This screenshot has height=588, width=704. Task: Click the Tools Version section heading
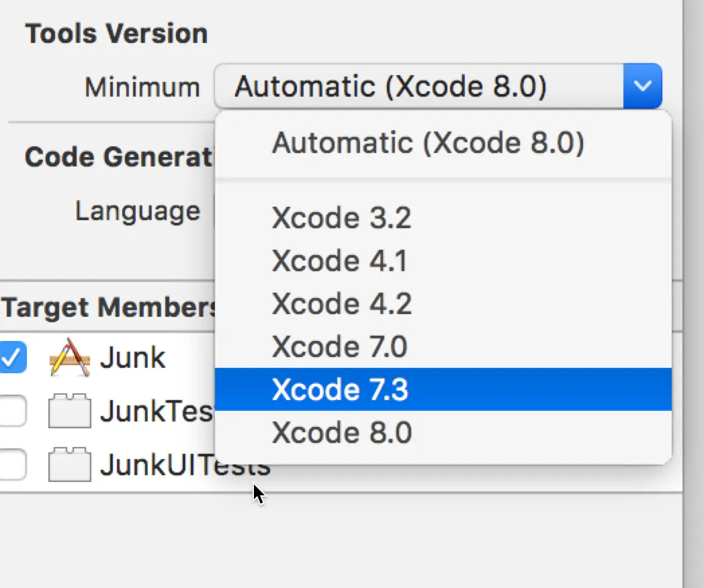pyautogui.click(x=116, y=34)
